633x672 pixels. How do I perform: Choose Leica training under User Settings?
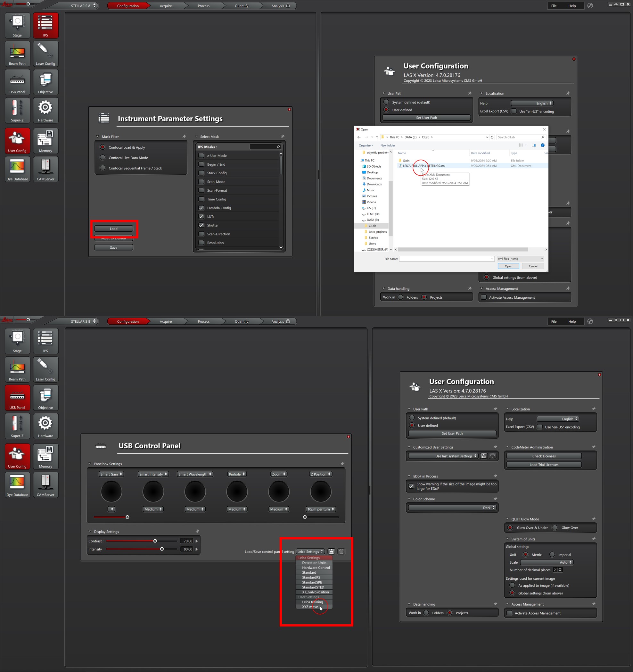click(314, 602)
